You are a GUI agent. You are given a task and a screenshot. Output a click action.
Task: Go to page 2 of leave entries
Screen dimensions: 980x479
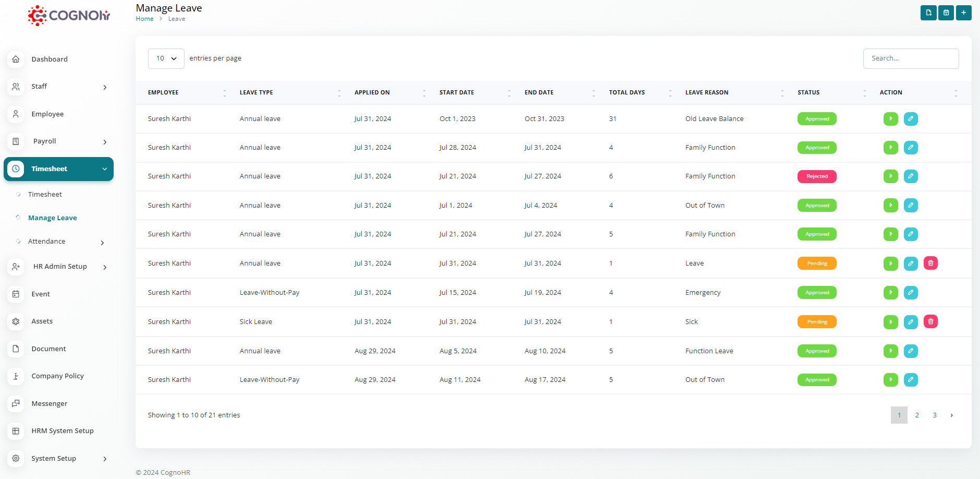916,415
